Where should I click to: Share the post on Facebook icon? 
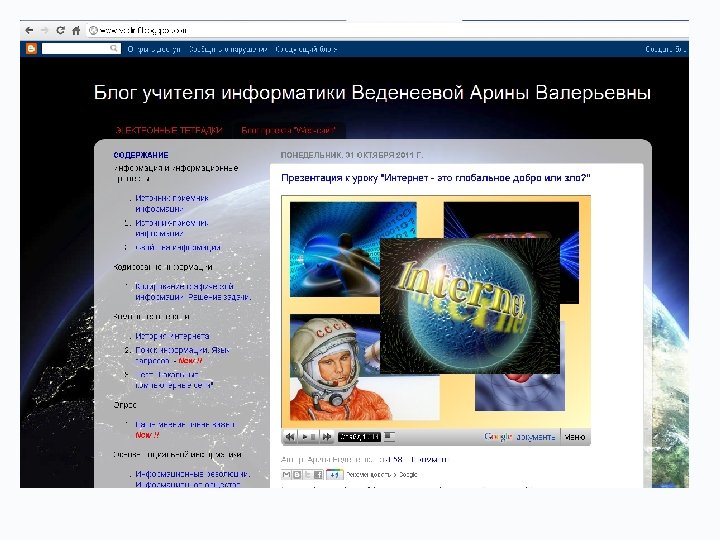pos(318,475)
